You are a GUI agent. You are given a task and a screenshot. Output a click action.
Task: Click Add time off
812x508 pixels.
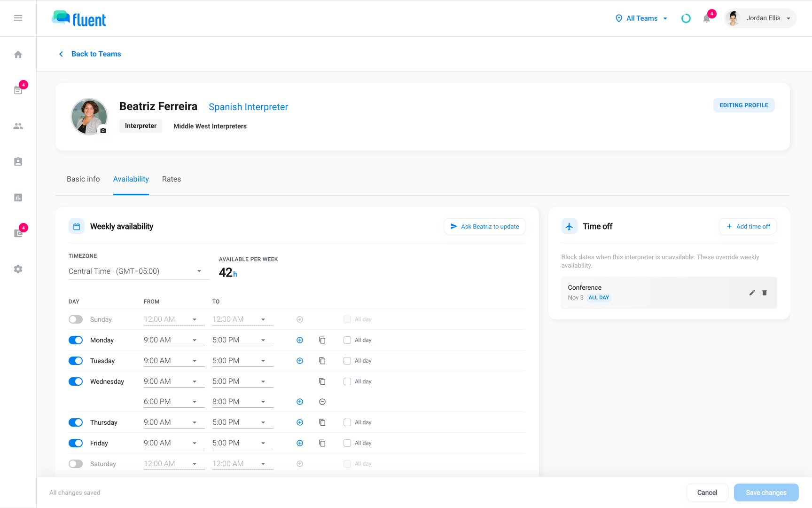click(x=748, y=226)
